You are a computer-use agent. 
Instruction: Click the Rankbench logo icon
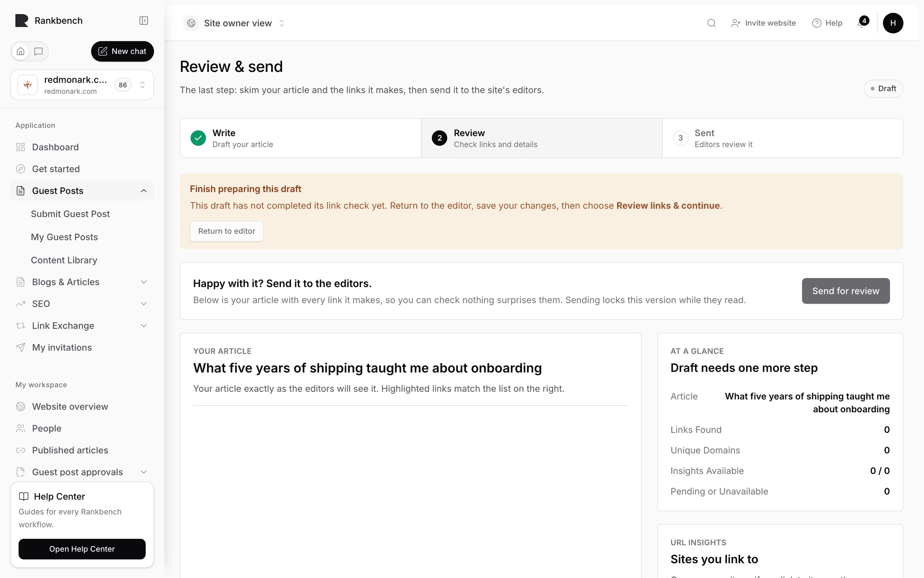(x=22, y=21)
